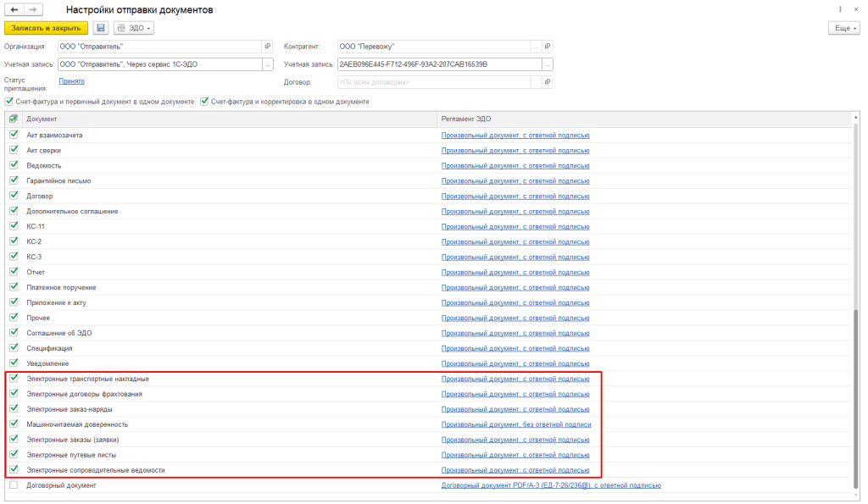
Task: Open regulation link for Договор row
Action: point(515,196)
